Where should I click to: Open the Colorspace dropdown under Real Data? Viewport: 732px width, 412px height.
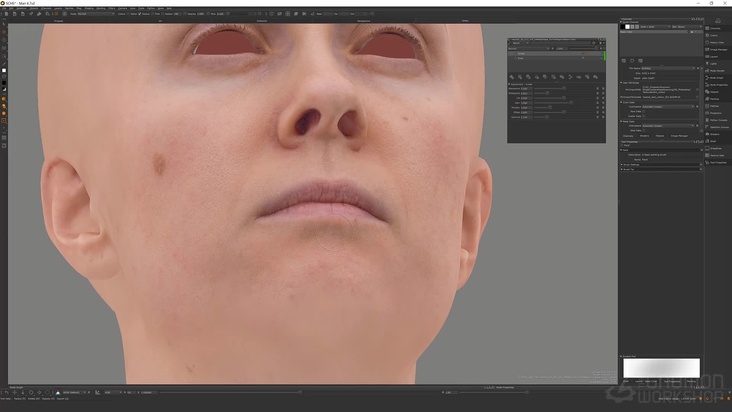click(668, 126)
